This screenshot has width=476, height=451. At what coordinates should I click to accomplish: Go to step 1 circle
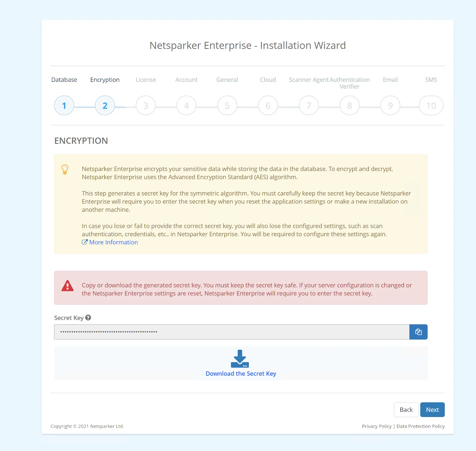(x=64, y=105)
